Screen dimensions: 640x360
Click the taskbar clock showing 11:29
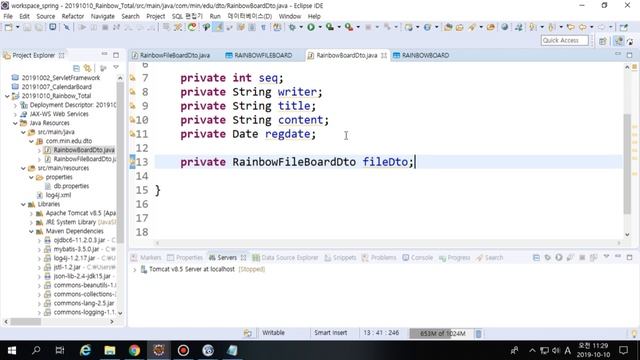pyautogui.click(x=593, y=350)
